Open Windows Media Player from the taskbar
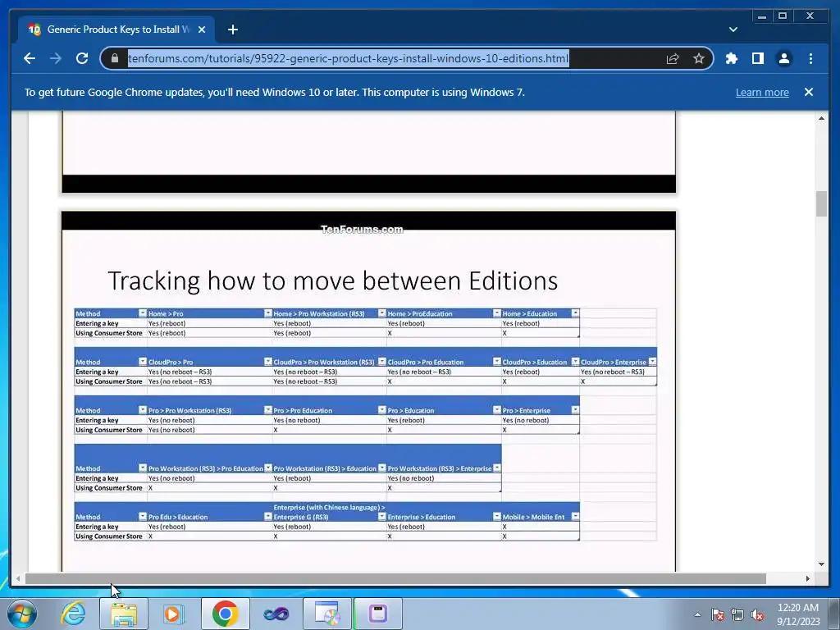 point(173,614)
